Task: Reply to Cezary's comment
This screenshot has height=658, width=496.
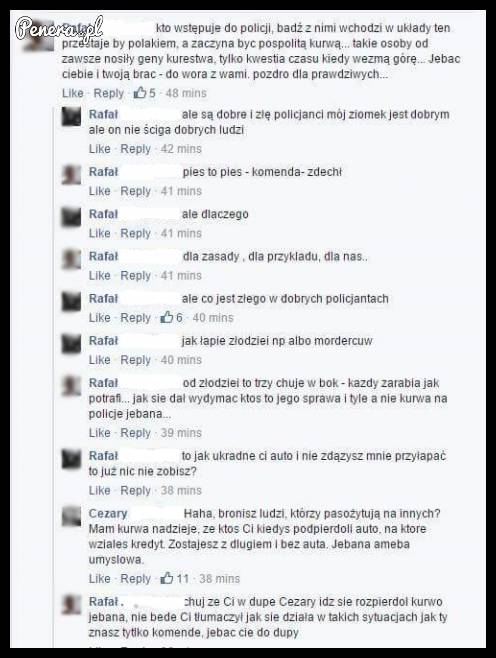Action: click(x=136, y=579)
